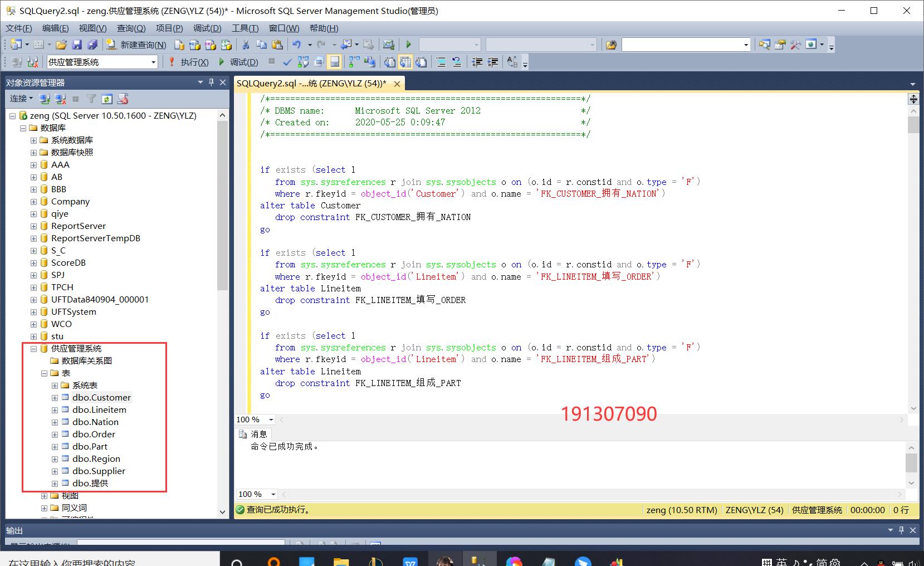Expand the dbo.Customer table node
The width and height of the screenshot is (924, 566).
pyautogui.click(x=55, y=398)
